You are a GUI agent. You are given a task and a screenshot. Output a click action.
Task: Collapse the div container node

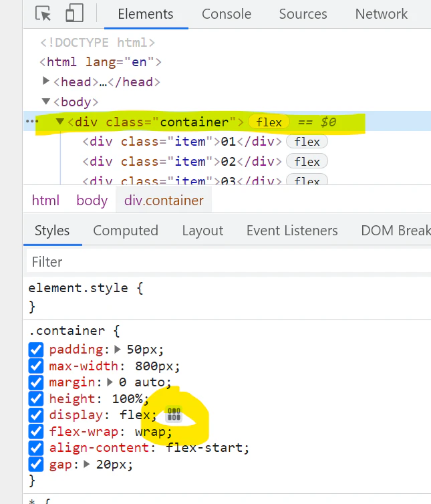coord(59,122)
